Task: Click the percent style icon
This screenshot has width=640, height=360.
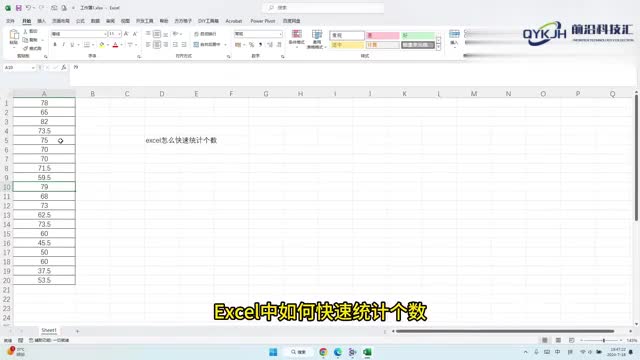Action: [251, 44]
